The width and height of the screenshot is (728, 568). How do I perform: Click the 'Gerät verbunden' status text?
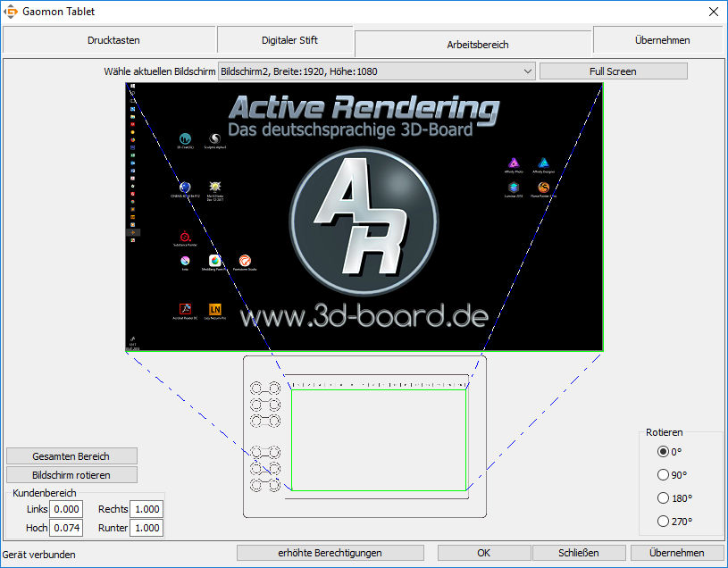click(39, 555)
